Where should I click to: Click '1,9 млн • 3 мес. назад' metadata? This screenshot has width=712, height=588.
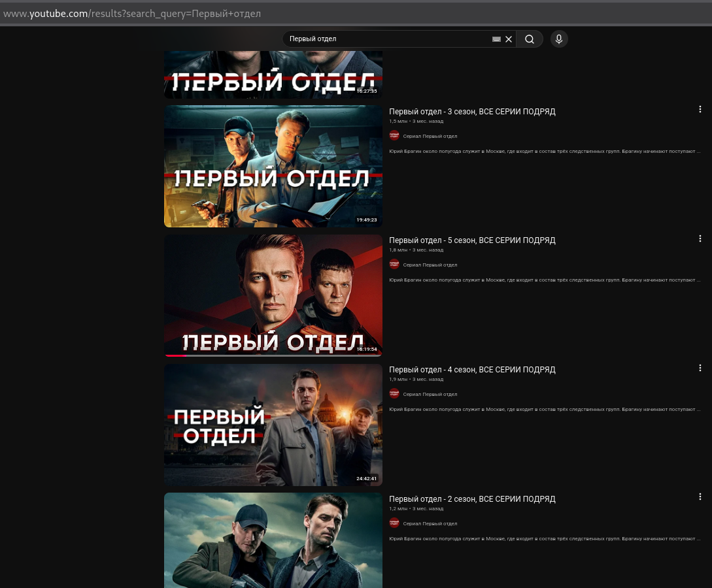pos(416,380)
